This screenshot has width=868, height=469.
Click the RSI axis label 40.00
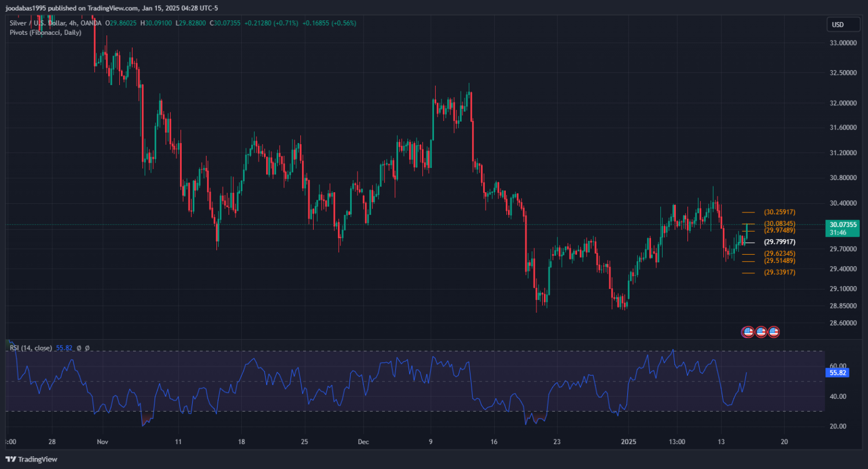click(838, 397)
